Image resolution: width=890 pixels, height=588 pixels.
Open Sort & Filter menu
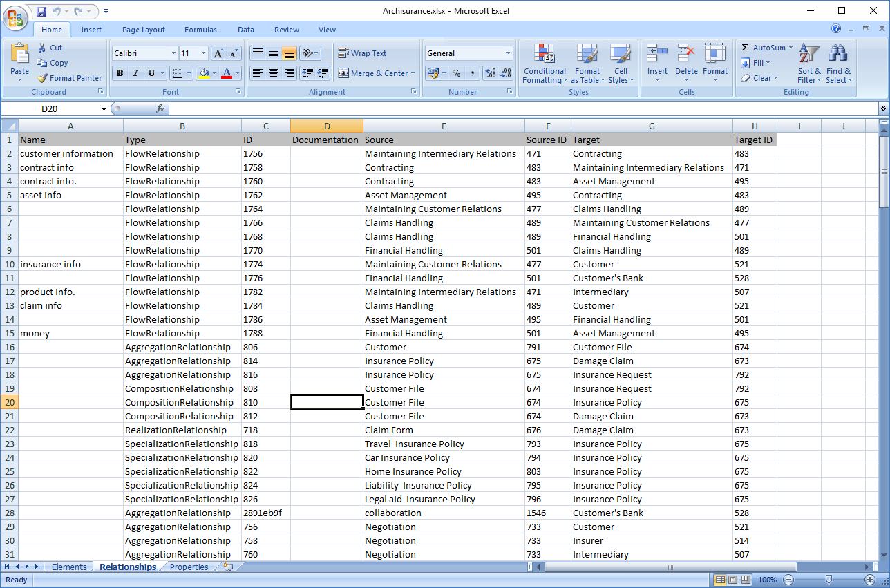tap(809, 64)
